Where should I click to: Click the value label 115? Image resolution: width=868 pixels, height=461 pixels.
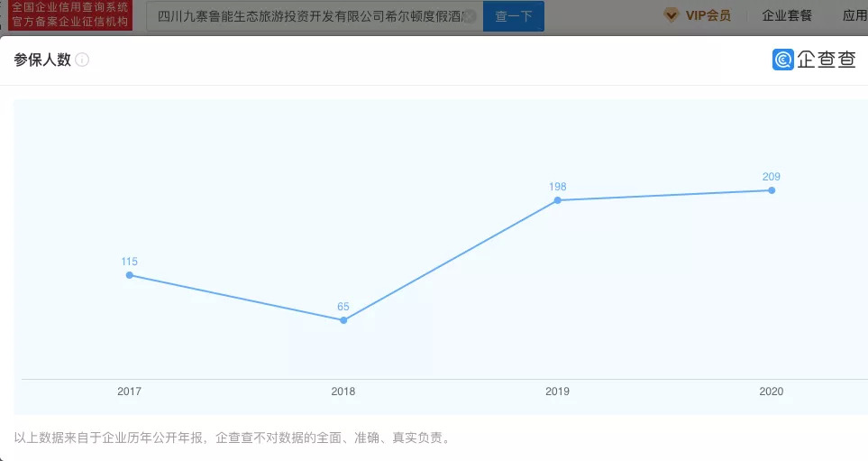coord(130,262)
